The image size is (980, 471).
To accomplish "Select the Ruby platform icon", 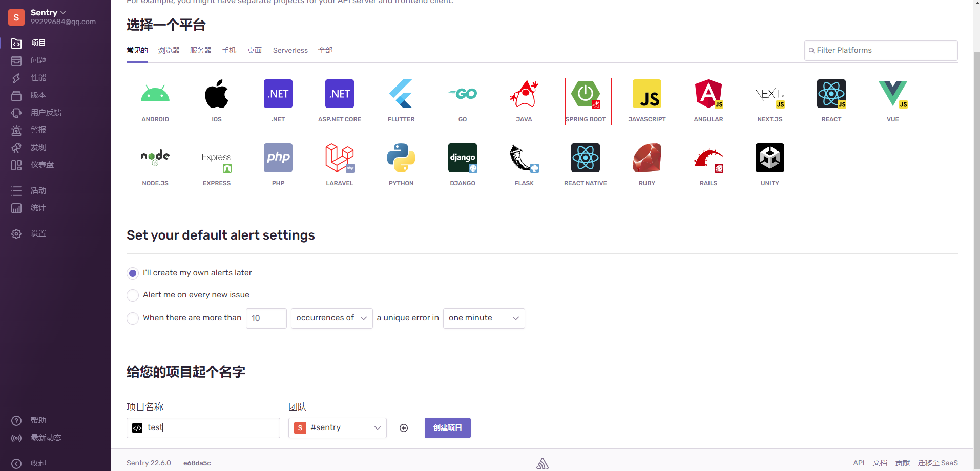I will click(x=647, y=158).
